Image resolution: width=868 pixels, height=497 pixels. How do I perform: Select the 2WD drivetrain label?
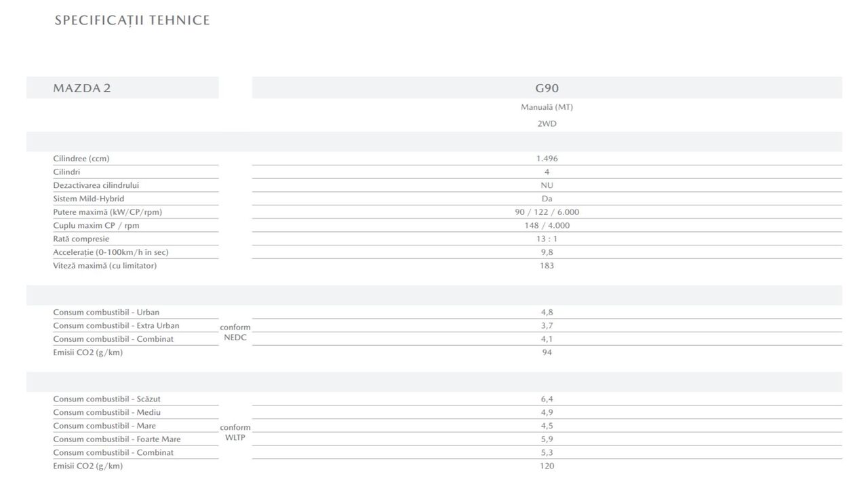tap(547, 124)
